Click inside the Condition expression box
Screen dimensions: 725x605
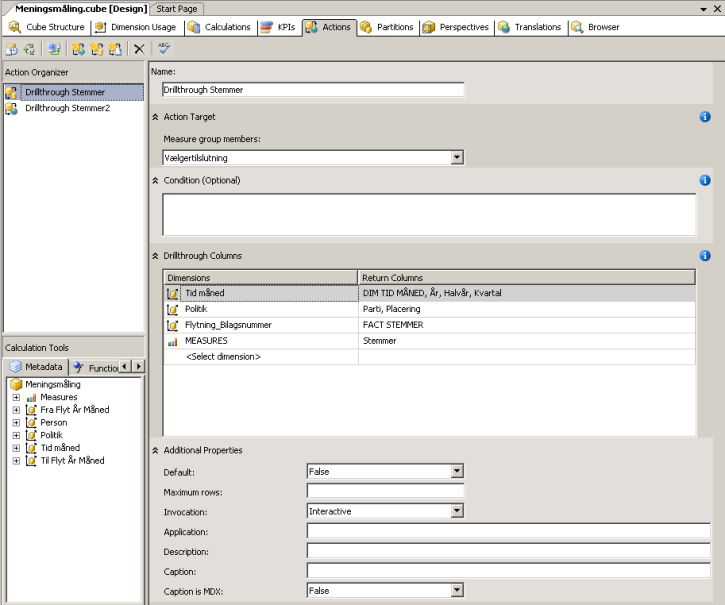tap(429, 215)
